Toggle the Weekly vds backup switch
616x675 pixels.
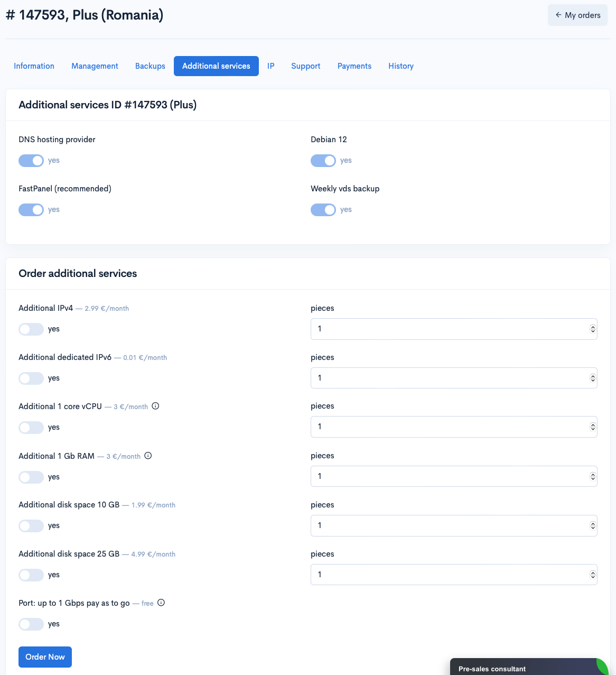point(323,210)
